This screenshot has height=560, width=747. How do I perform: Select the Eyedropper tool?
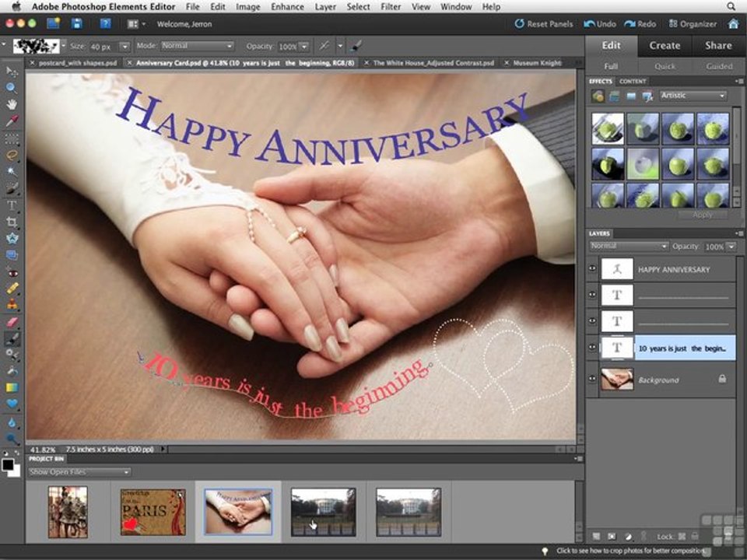click(12, 121)
